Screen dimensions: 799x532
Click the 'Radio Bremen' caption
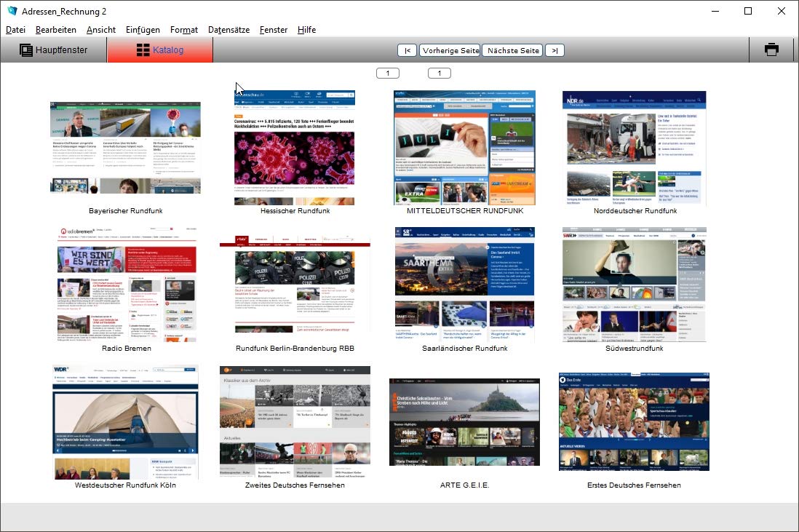coord(127,348)
